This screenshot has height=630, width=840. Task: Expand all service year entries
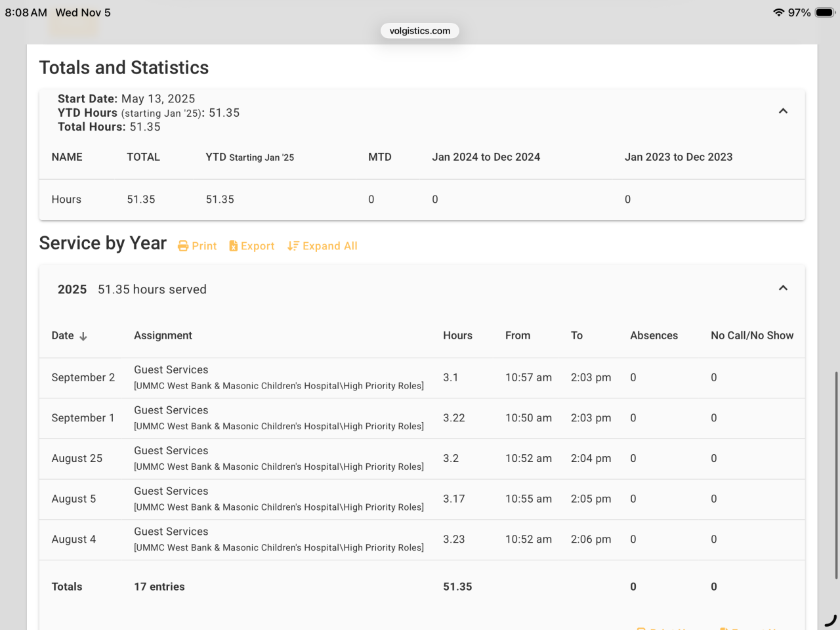tap(329, 246)
